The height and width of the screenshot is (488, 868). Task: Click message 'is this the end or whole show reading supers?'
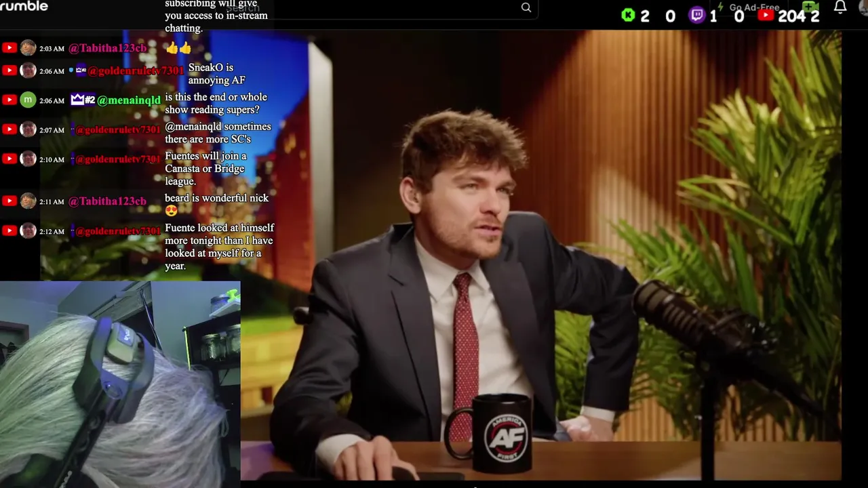pyautogui.click(x=216, y=104)
